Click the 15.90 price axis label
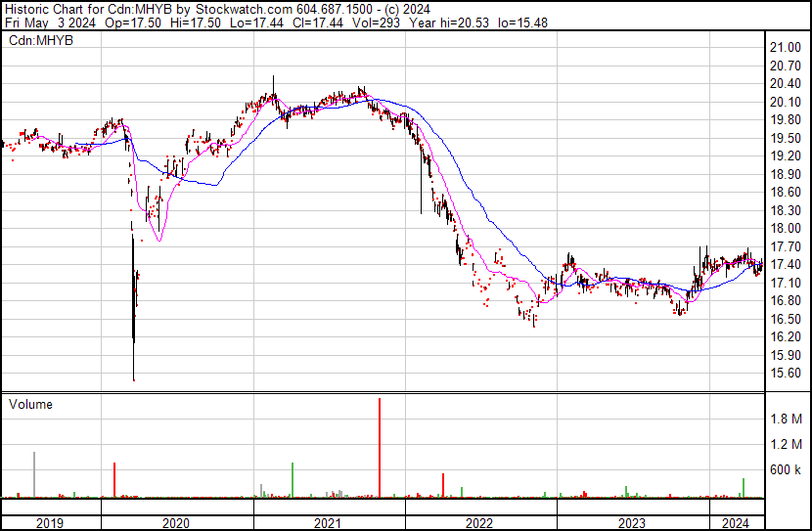 coord(785,355)
